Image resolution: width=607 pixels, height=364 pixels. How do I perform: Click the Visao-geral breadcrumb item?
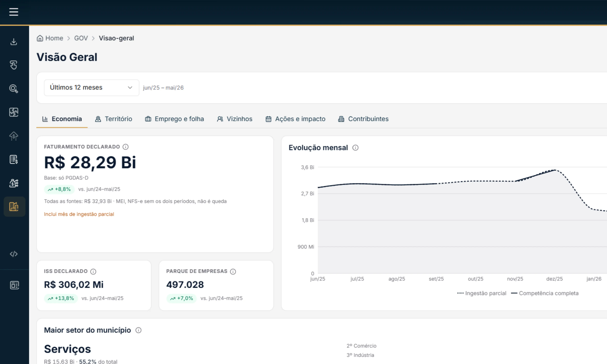[116, 38]
